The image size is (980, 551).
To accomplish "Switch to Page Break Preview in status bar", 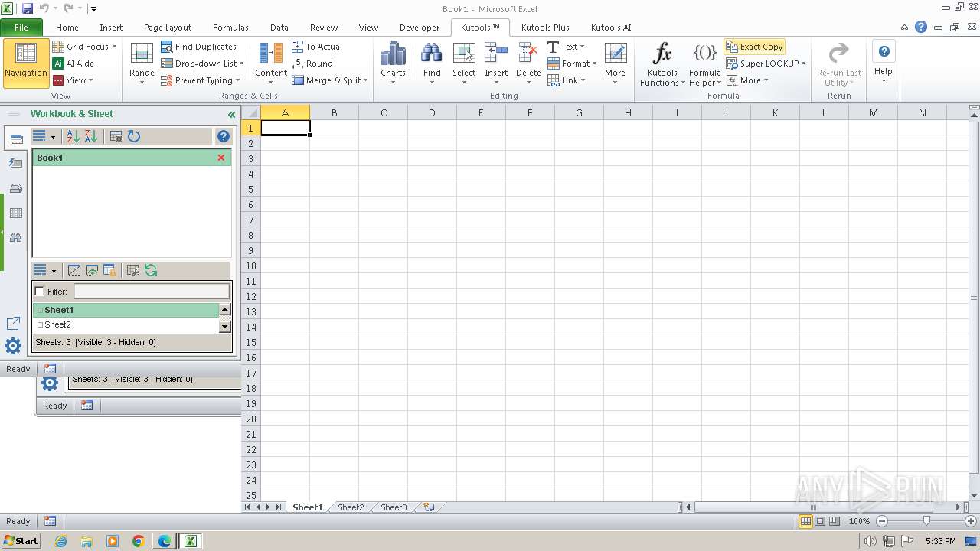I will point(834,521).
